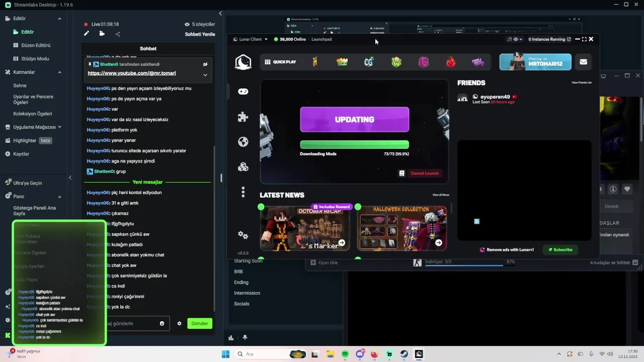The image size is (644, 362).
Task: Open Sahne under Katmanlar
Action: (20, 85)
